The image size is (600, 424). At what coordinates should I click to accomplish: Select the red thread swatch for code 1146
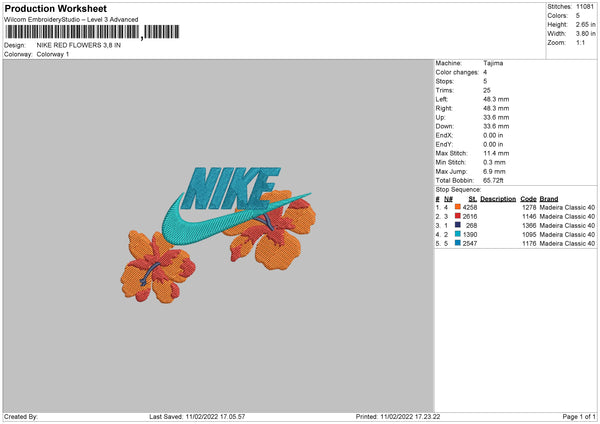tap(457, 216)
